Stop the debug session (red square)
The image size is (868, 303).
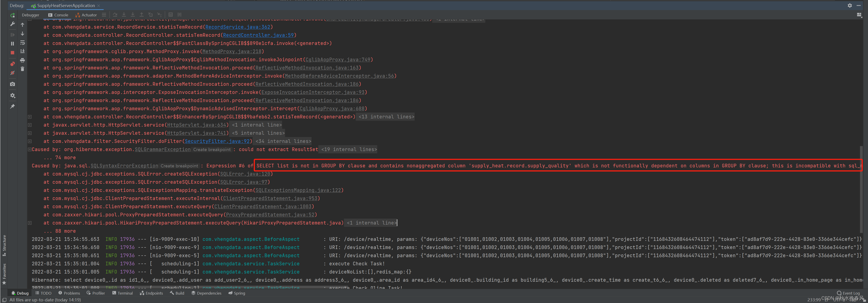(x=12, y=53)
